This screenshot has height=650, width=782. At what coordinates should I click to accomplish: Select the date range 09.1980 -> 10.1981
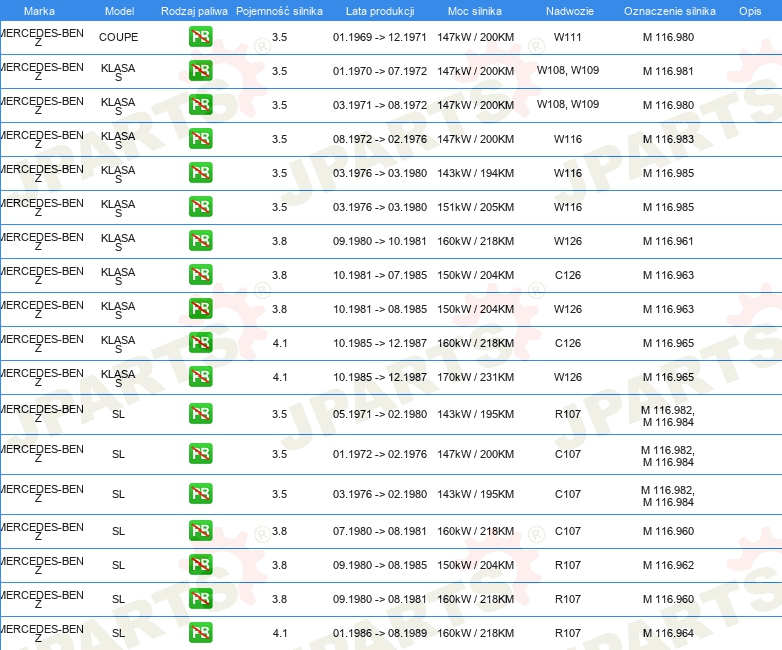pos(380,240)
